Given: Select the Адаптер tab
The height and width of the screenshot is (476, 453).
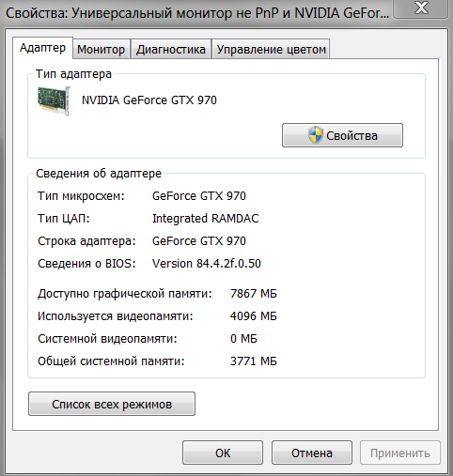Looking at the screenshot, I should tap(42, 48).
